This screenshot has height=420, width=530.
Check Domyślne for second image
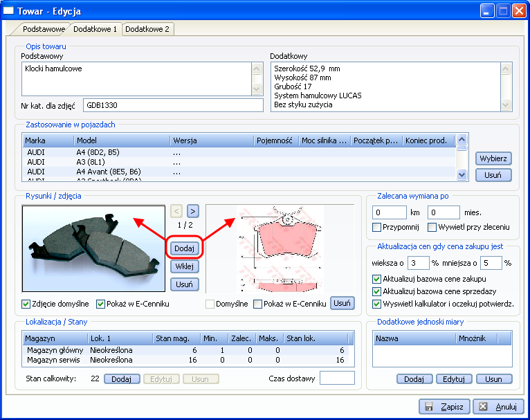click(x=210, y=304)
